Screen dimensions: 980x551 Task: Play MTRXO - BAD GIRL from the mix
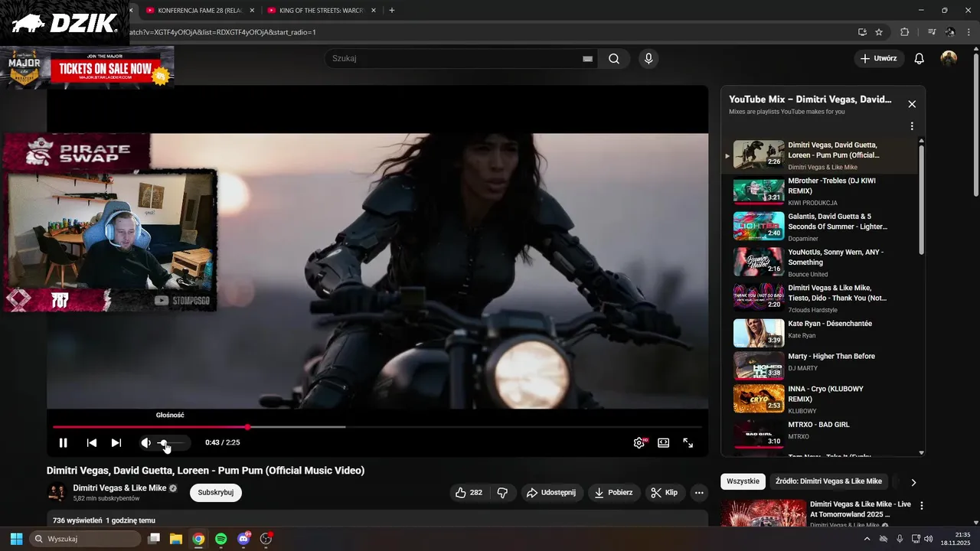tap(819, 433)
